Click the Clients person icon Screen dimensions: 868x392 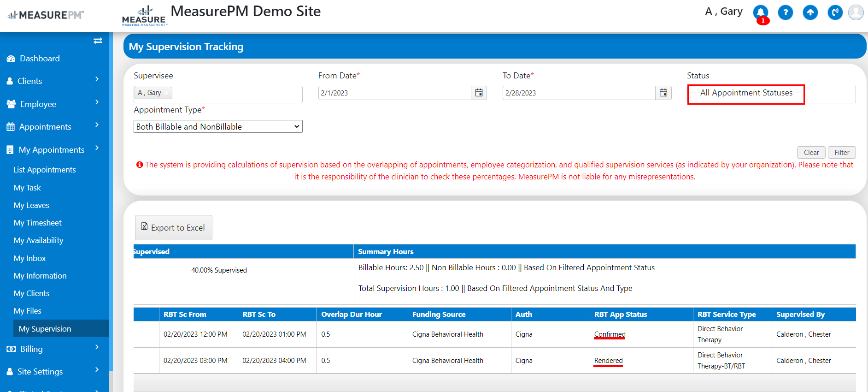tap(10, 81)
